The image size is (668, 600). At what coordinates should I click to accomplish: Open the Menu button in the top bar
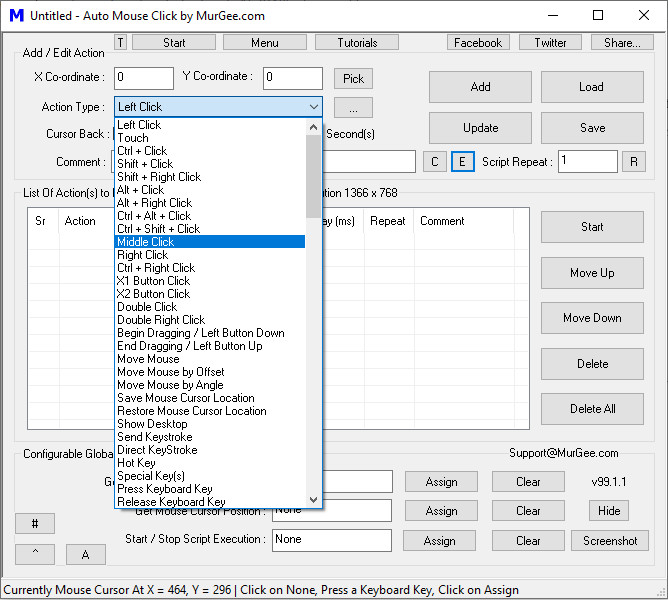265,43
